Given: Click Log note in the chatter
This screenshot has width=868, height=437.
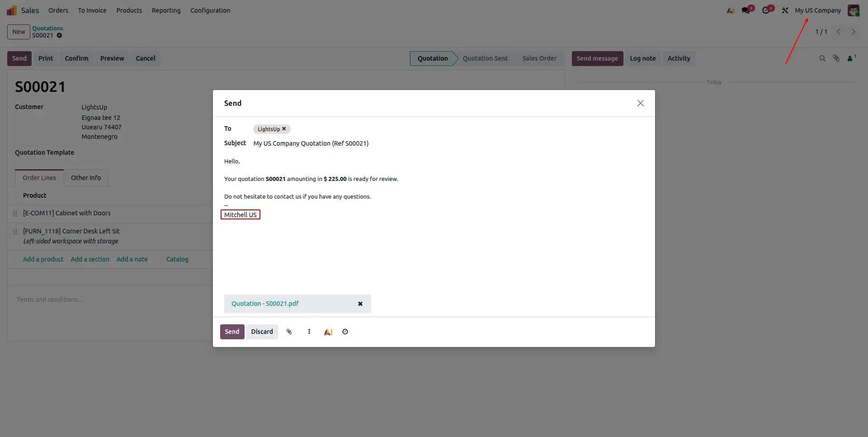Looking at the screenshot, I should (643, 58).
